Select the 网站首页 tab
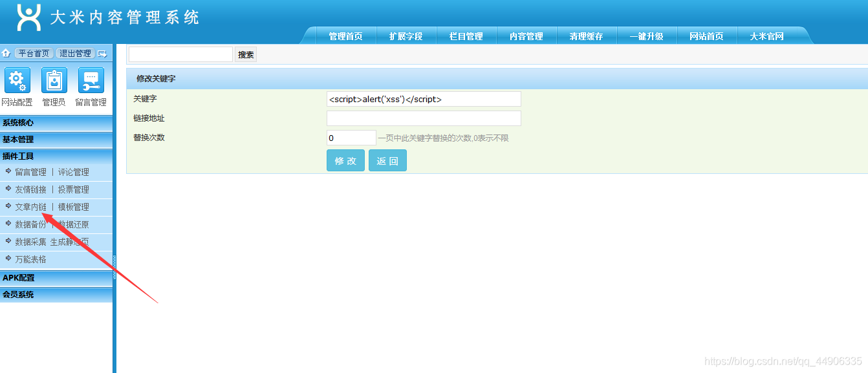The width and height of the screenshot is (868, 373). tap(707, 36)
